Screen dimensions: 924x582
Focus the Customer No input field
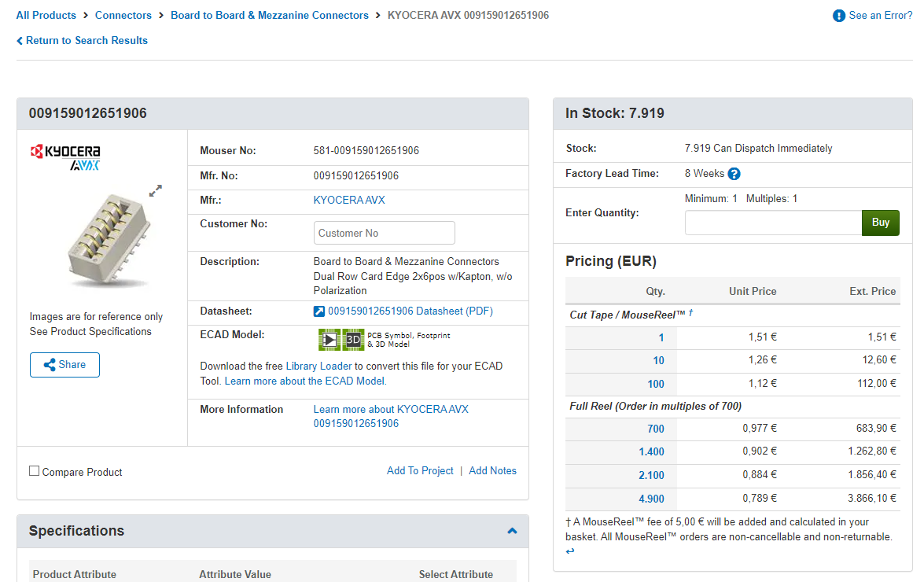tap(385, 233)
